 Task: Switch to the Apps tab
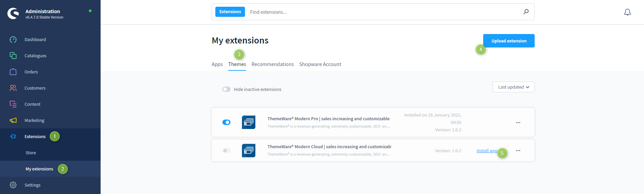217,64
